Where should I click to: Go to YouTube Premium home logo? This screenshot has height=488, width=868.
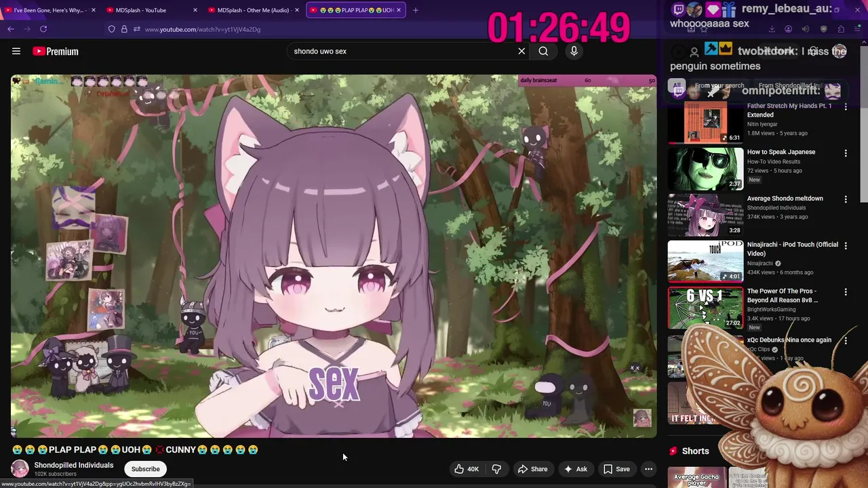55,51
